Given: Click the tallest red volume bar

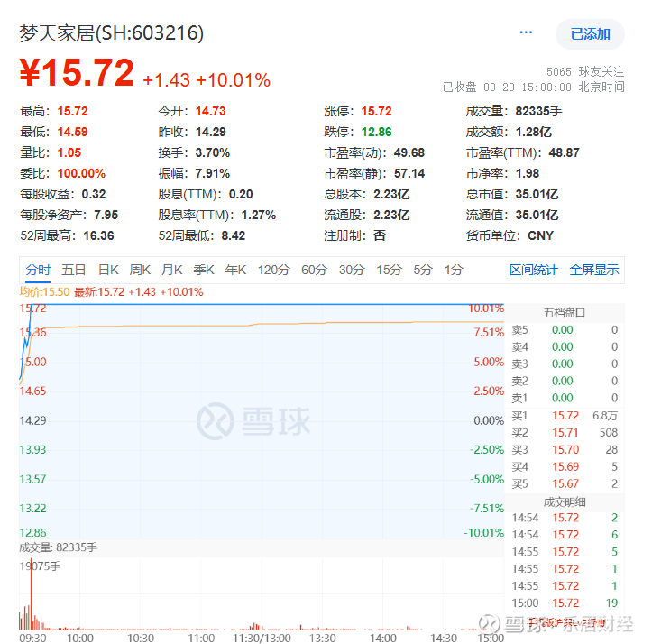Looking at the screenshot, I should point(31,593).
